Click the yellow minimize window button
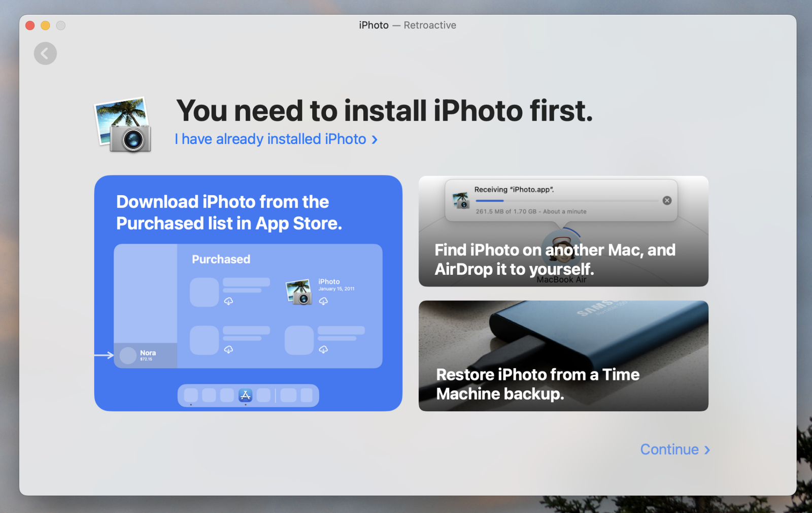The height and width of the screenshot is (513, 812). 45,25
